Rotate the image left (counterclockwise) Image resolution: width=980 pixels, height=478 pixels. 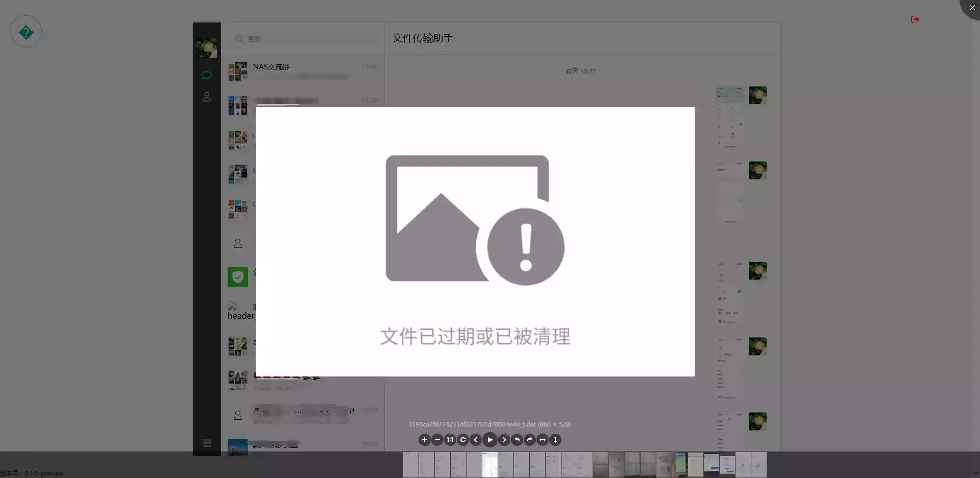coord(517,440)
